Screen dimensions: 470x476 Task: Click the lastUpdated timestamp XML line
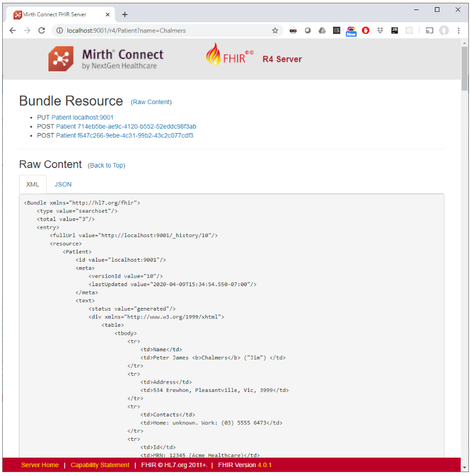(x=173, y=284)
